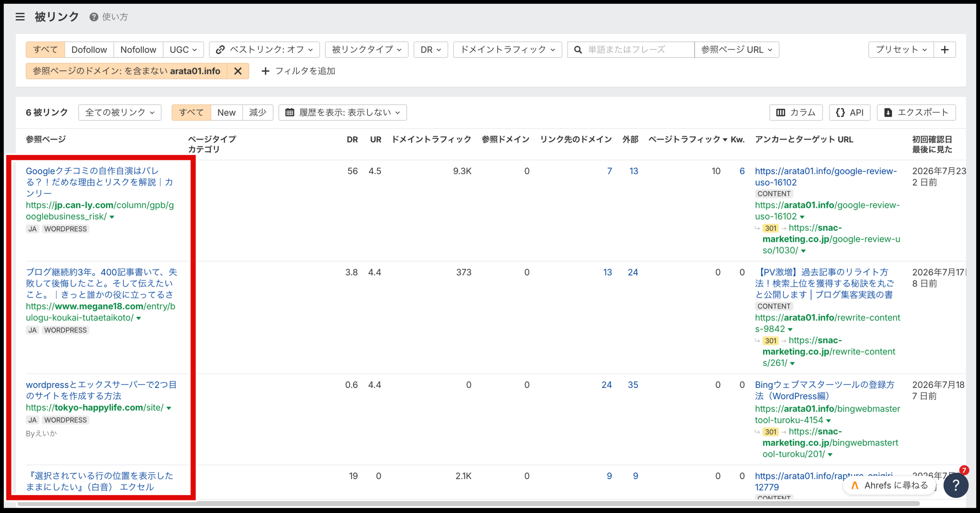The height and width of the screenshot is (513, 980).
Task: Open the www.megane18.com URL link
Action: coord(100,312)
